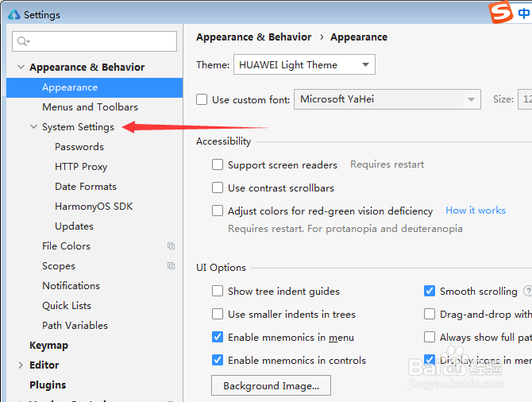Click the Scopes project-level icon
This screenshot has height=402, width=532.
pyautogui.click(x=171, y=266)
